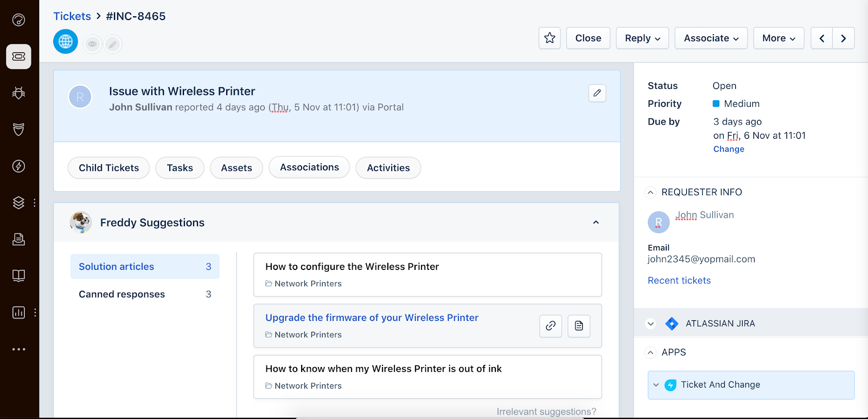Open the Releases lightning icon in sidebar
The width and height of the screenshot is (868, 419).
point(18,166)
